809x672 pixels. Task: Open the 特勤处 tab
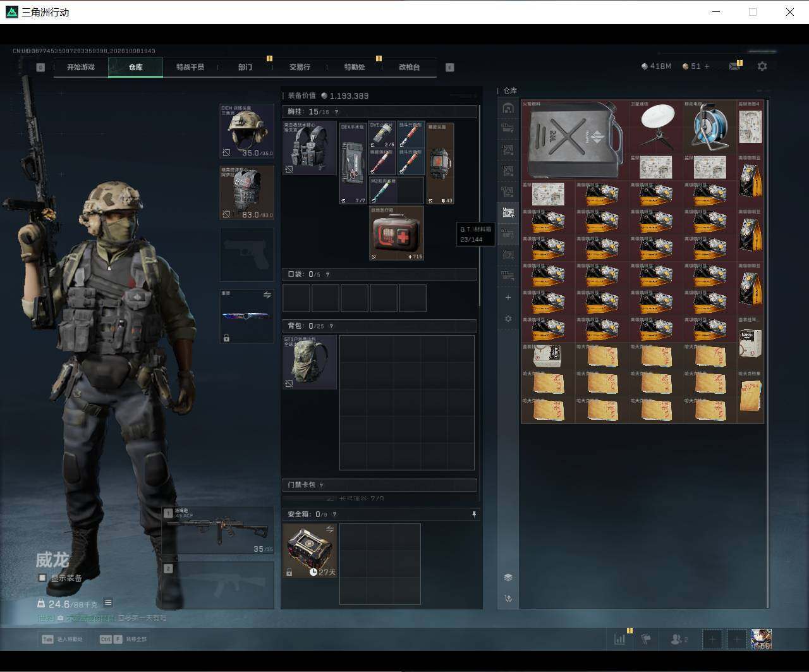click(x=355, y=67)
